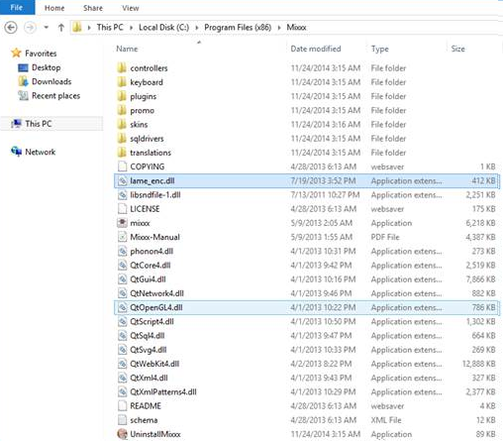This screenshot has width=504, height=441.
Task: Select the lame_enc.dll file icon
Action: [x=122, y=180]
